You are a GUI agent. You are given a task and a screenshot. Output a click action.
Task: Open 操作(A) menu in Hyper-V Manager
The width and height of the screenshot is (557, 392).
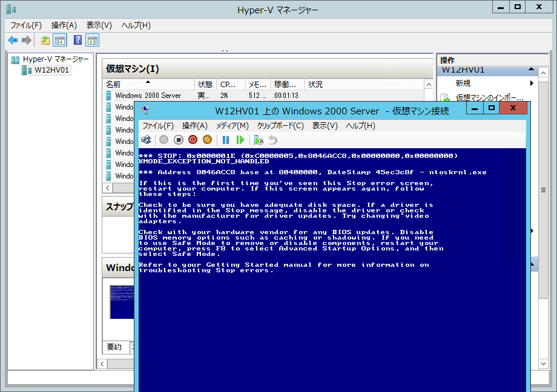tap(64, 25)
